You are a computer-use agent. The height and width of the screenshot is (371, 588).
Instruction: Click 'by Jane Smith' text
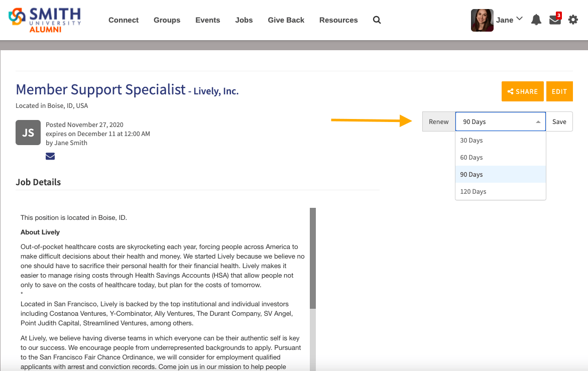pyautogui.click(x=66, y=143)
